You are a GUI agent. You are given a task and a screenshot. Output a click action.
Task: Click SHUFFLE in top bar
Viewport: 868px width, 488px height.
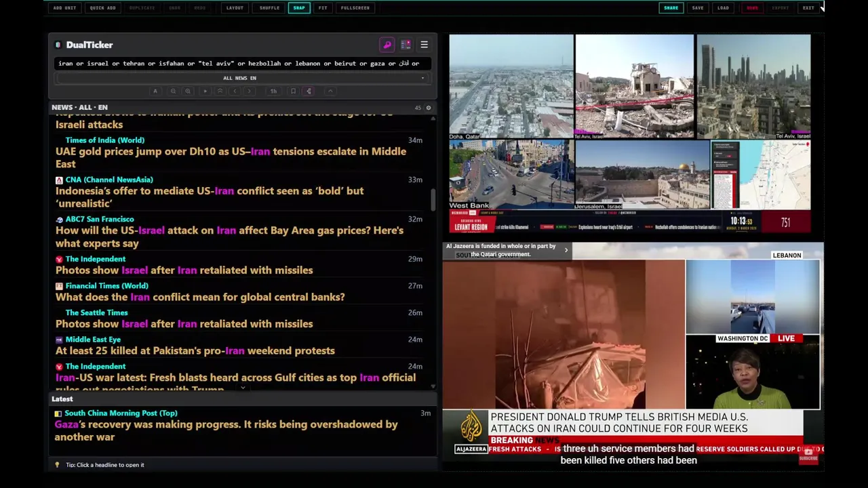pyautogui.click(x=269, y=8)
